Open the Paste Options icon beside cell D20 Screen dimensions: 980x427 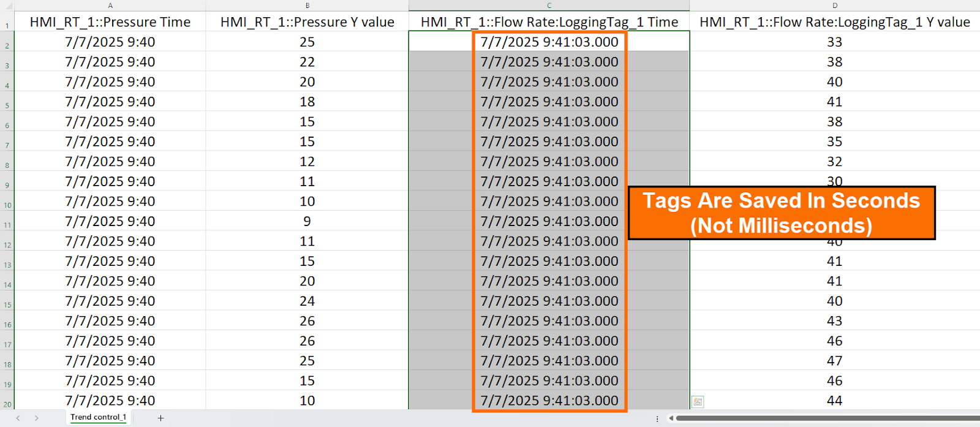(x=698, y=402)
